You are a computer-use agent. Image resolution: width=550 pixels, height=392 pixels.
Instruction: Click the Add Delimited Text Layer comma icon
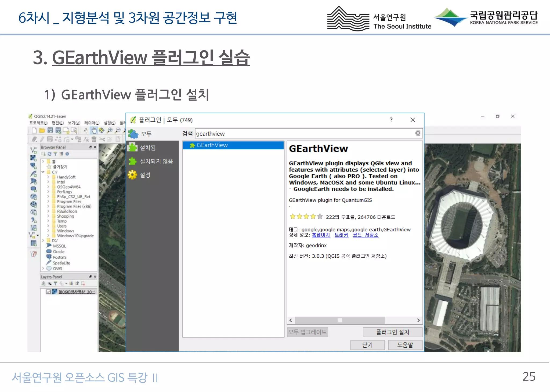point(33,220)
